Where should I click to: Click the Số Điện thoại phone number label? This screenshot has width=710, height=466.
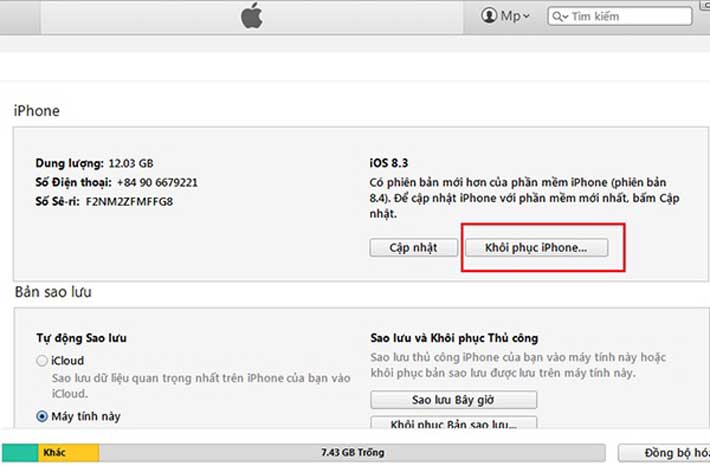[73, 182]
